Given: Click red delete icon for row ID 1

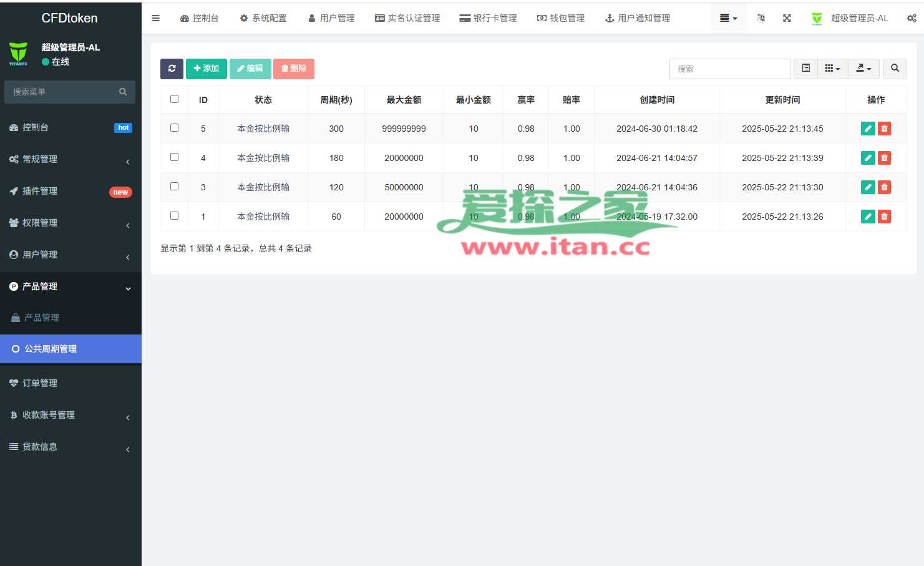Looking at the screenshot, I should click(x=884, y=217).
